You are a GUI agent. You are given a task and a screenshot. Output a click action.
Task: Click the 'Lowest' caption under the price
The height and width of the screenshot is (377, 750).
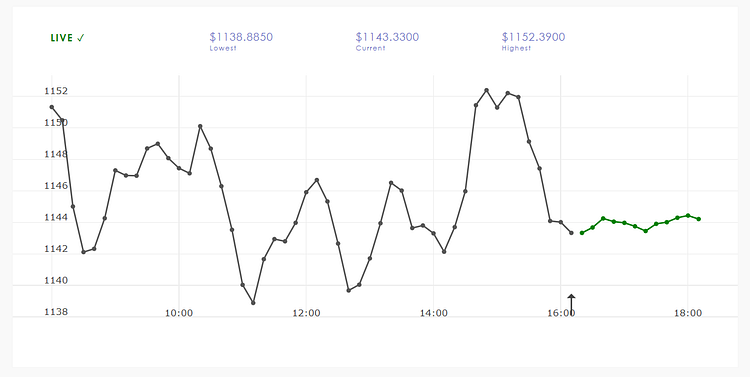(223, 48)
